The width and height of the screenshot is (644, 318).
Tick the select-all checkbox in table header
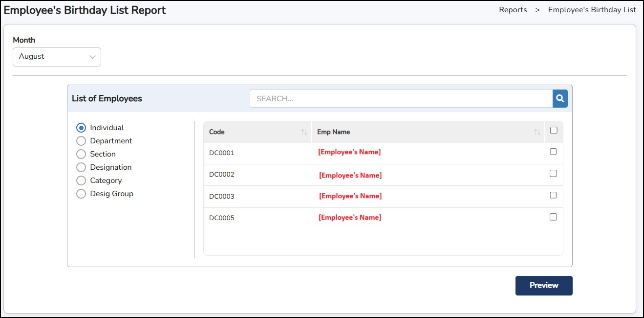coord(553,131)
